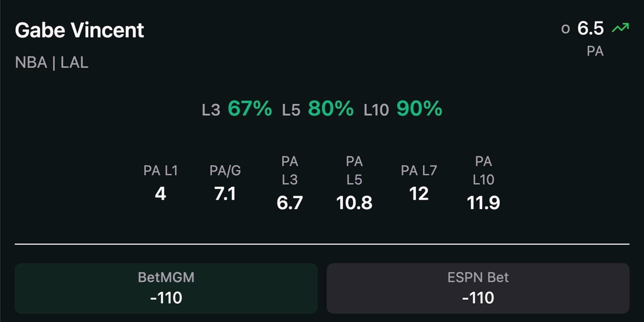644x322 pixels.
Task: Click the PA L10 column header
Action: (x=483, y=170)
